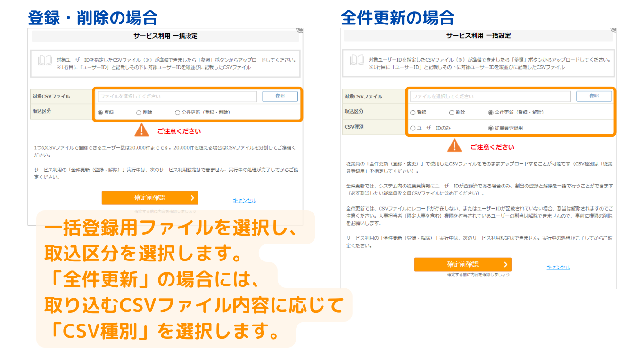Select the 削除 radio in the 登録・削除の場合 dialog

(x=139, y=113)
